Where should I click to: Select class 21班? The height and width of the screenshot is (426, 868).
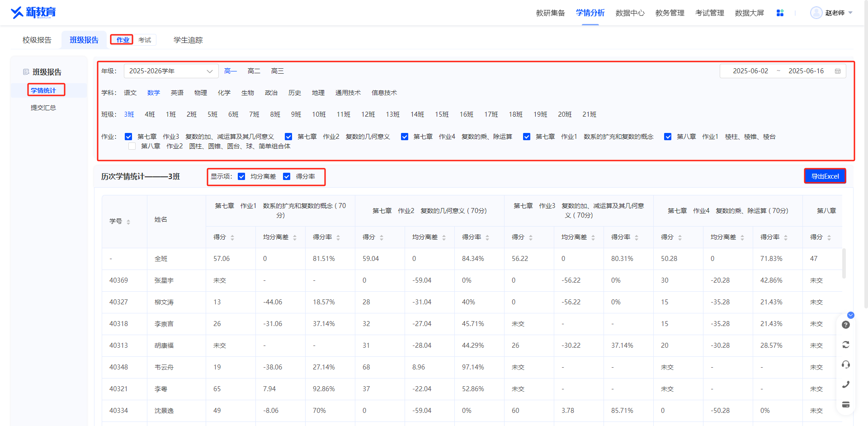point(590,114)
